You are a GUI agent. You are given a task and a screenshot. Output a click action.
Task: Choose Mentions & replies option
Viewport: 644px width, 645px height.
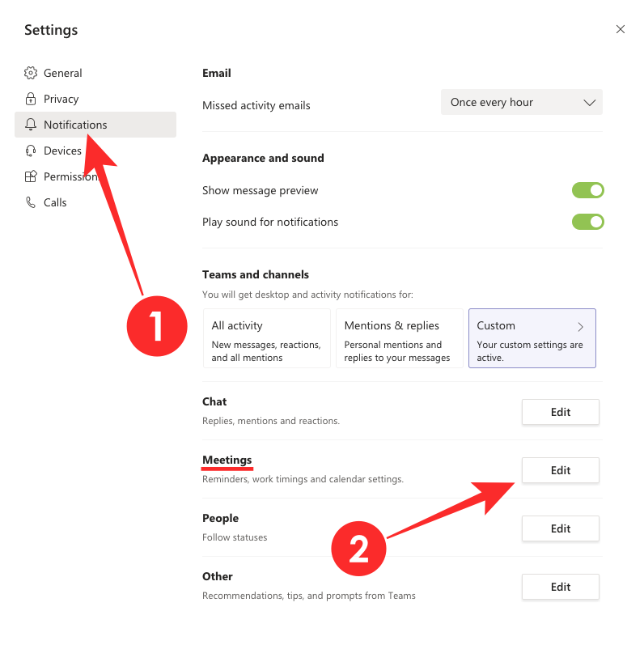[x=399, y=338]
